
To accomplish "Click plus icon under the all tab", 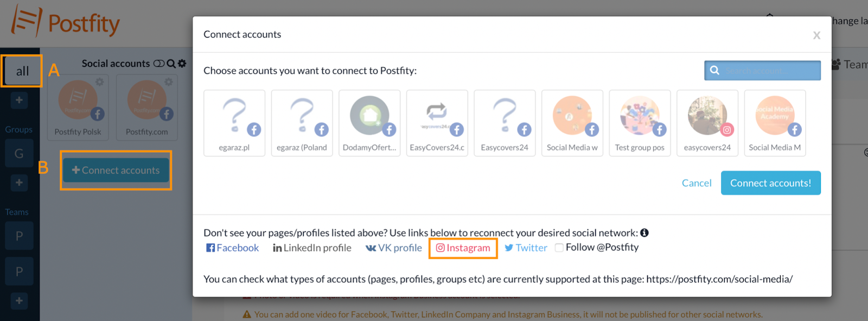I will click(x=19, y=100).
